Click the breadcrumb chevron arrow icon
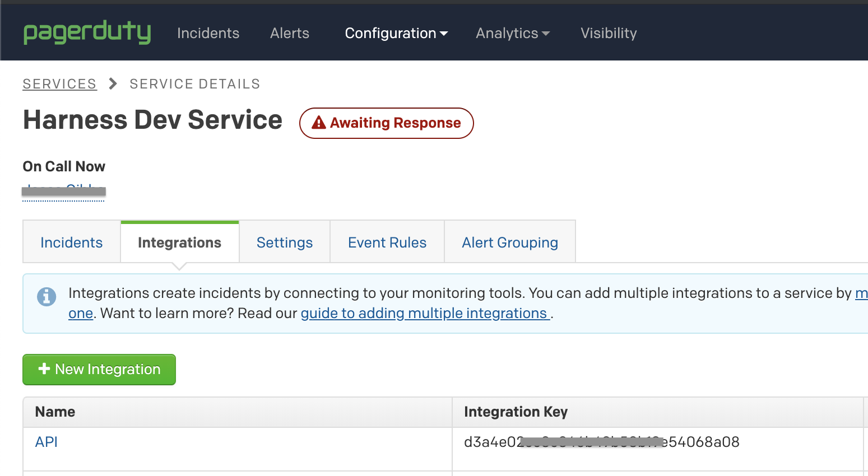The width and height of the screenshot is (868, 476). [113, 84]
